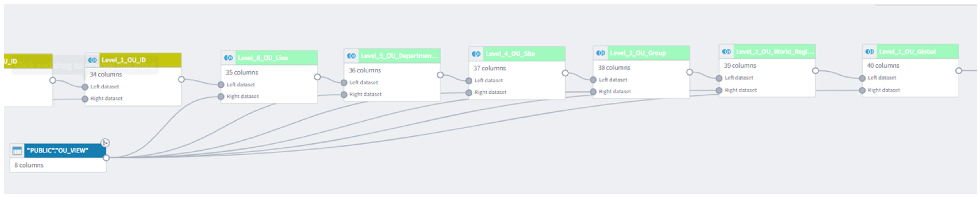This screenshot has height=198, width=980.
Task: Click Left dataset input port of Level_1_OU_Global
Action: click(x=862, y=78)
